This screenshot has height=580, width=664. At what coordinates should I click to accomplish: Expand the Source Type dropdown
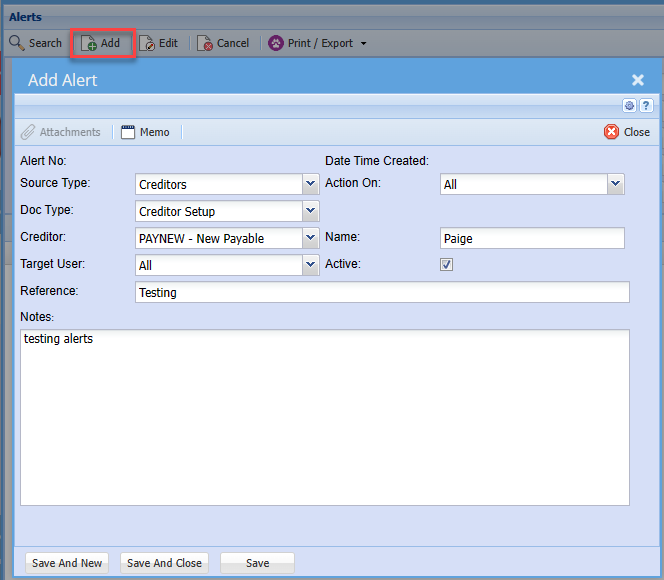(310, 184)
